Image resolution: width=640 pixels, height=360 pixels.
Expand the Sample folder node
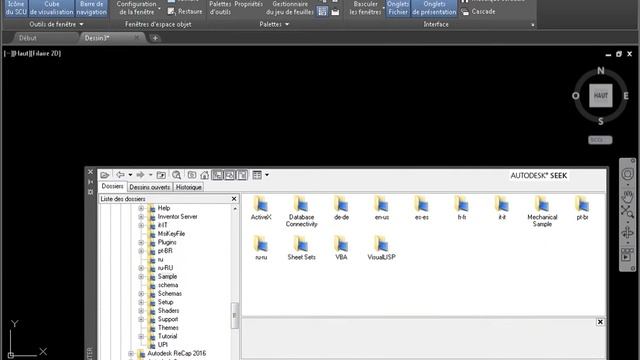tap(141, 277)
